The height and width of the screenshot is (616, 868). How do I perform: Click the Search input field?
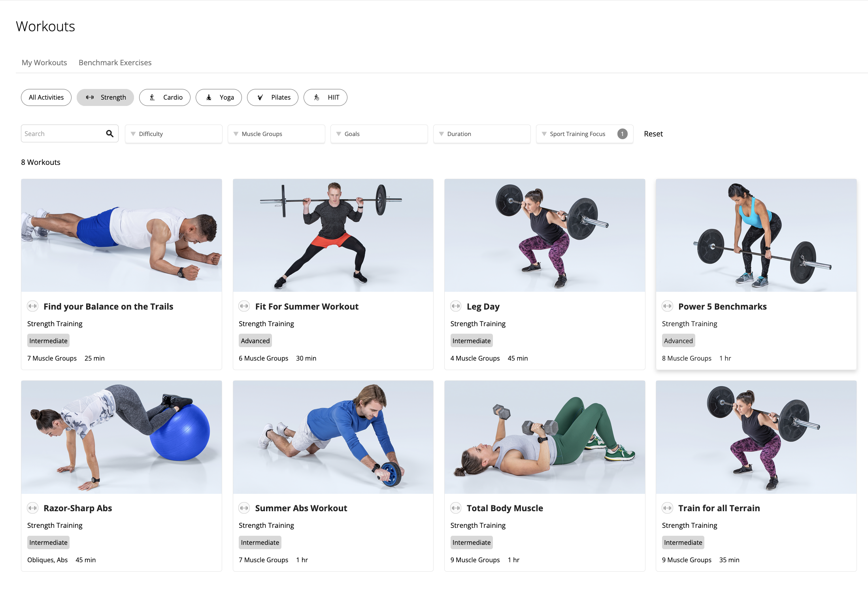pyautogui.click(x=62, y=134)
